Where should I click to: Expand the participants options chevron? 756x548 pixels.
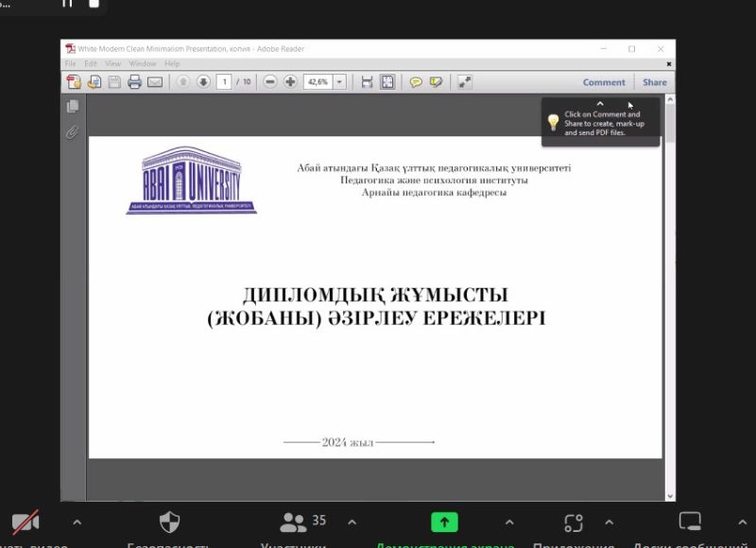pos(352,522)
